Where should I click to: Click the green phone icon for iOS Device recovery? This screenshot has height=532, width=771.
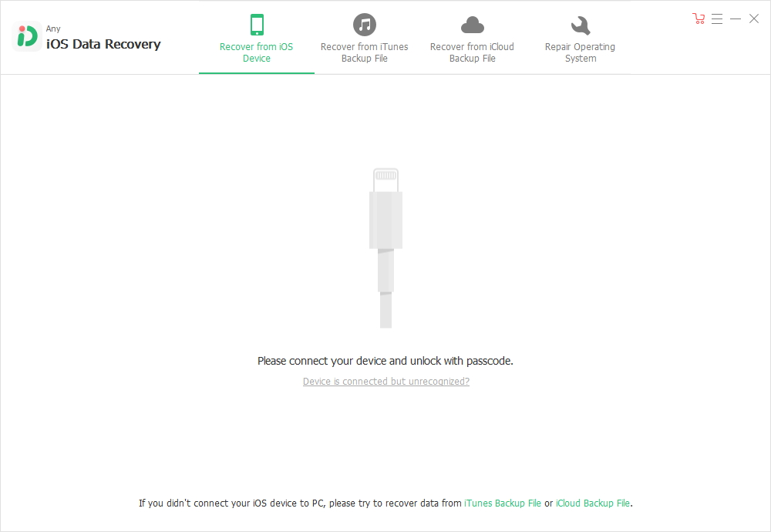[257, 25]
